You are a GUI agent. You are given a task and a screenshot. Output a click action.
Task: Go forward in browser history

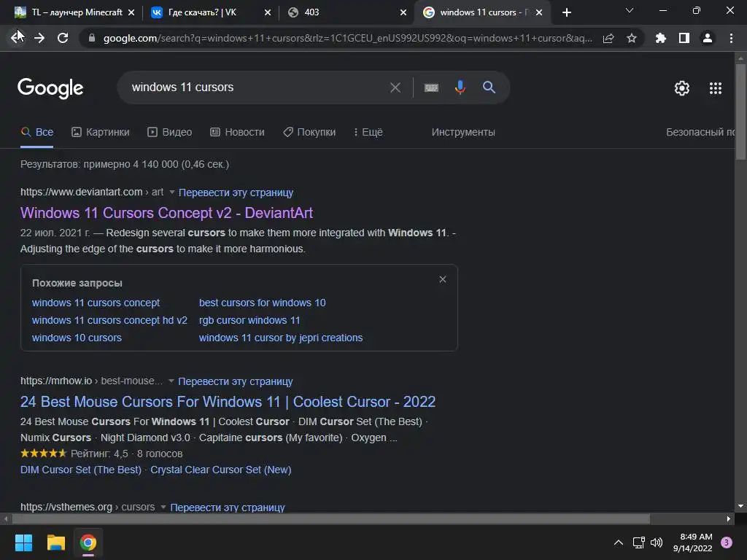click(x=39, y=38)
